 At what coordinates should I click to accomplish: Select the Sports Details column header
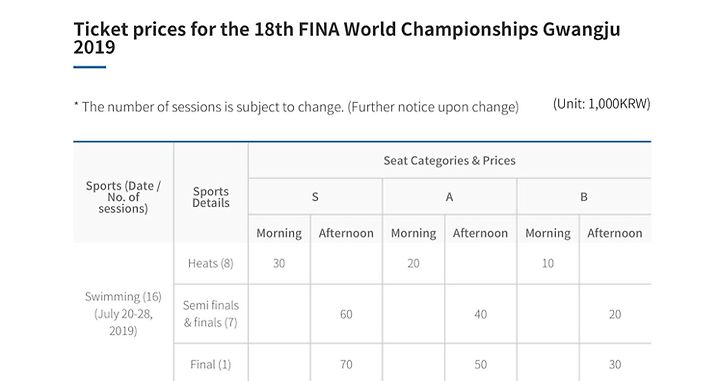pyautogui.click(x=211, y=197)
